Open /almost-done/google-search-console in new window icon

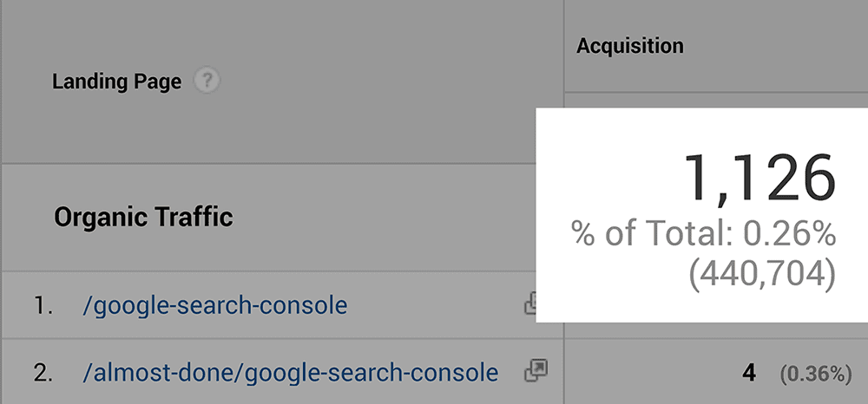coord(536,372)
